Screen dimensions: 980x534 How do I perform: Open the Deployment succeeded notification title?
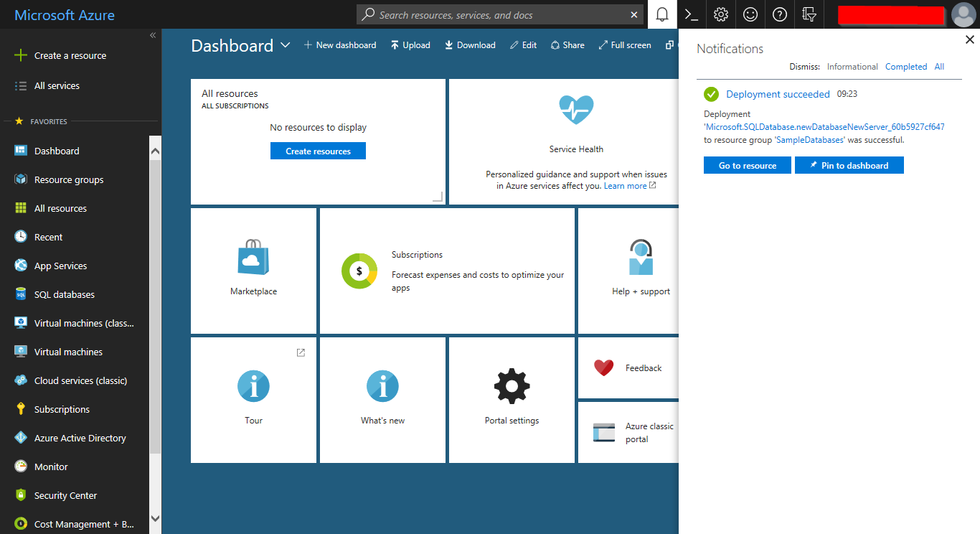point(778,94)
